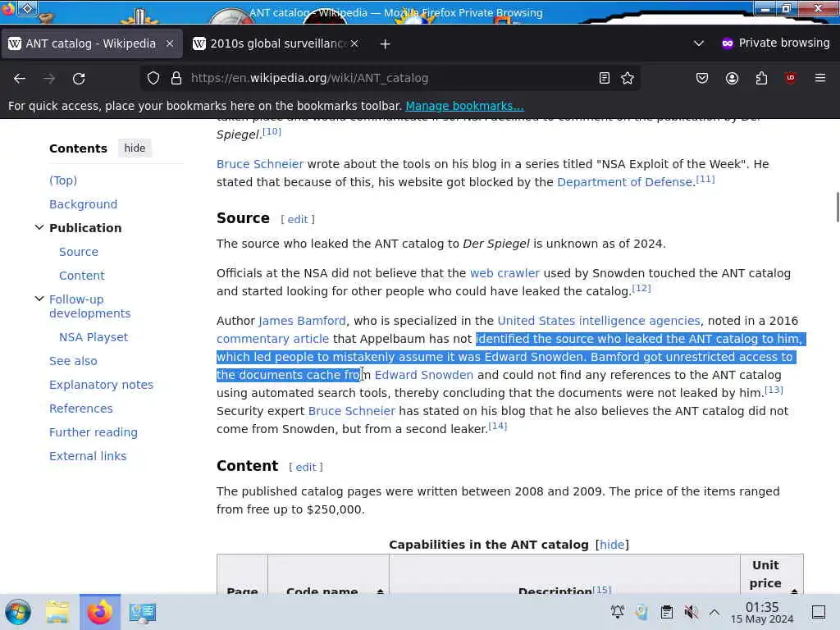This screenshot has height=630, width=840.
Task: Jump to (Top) in contents
Action: 63,180
